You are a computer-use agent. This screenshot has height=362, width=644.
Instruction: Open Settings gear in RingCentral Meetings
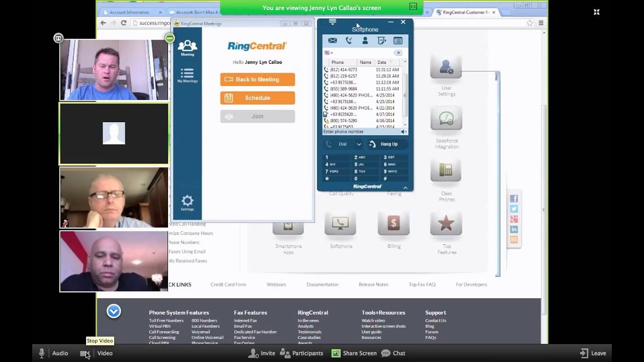pyautogui.click(x=187, y=203)
